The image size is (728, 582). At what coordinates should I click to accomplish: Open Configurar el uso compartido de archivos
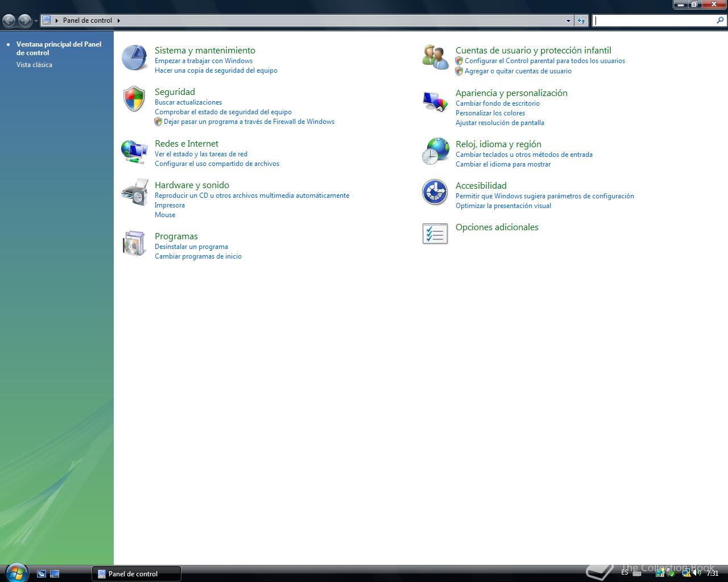217,164
